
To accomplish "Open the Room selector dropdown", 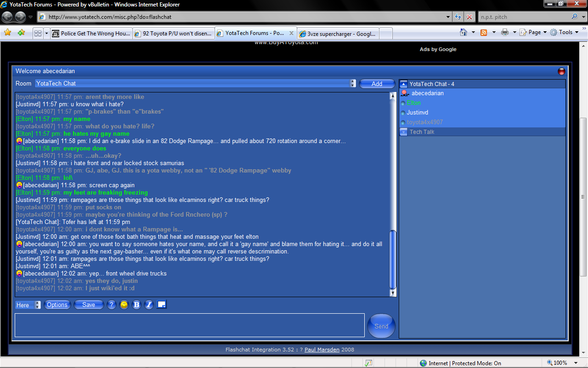I will 196,83.
